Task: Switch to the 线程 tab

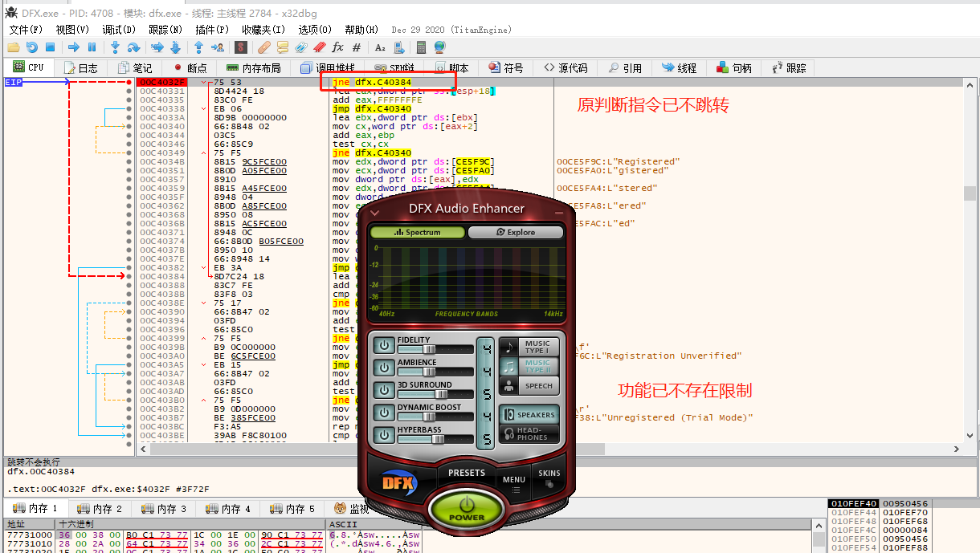Action: pos(679,68)
